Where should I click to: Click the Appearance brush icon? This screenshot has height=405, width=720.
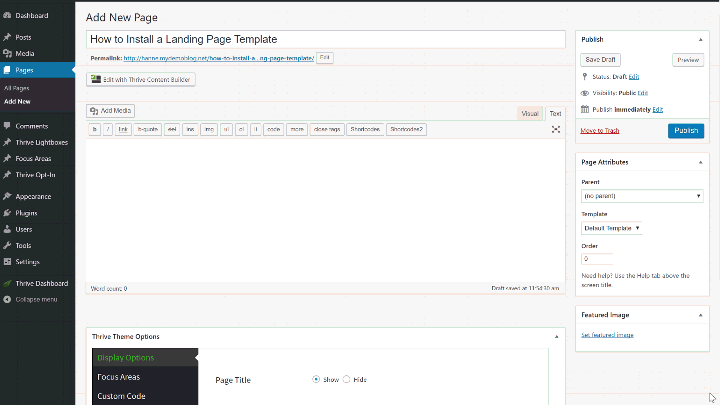[x=7, y=196]
